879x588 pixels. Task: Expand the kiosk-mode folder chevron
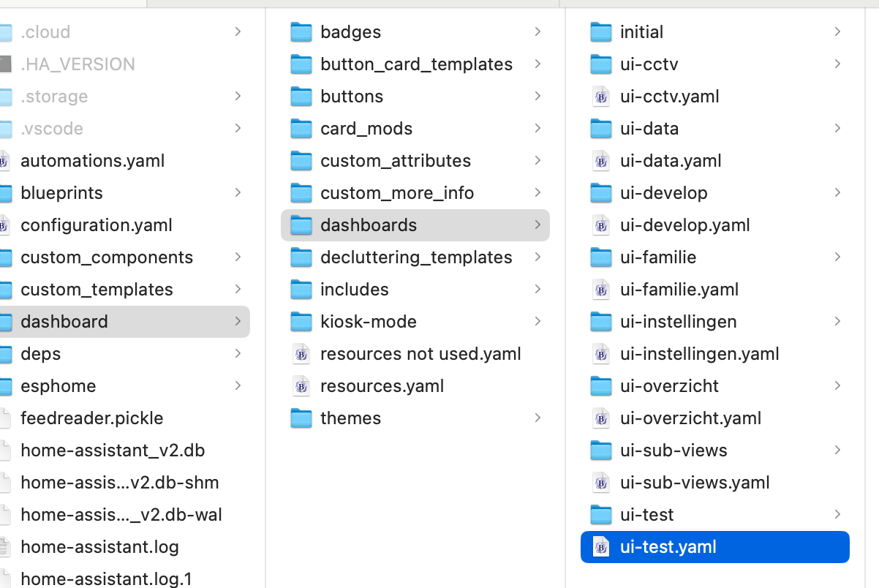537,321
